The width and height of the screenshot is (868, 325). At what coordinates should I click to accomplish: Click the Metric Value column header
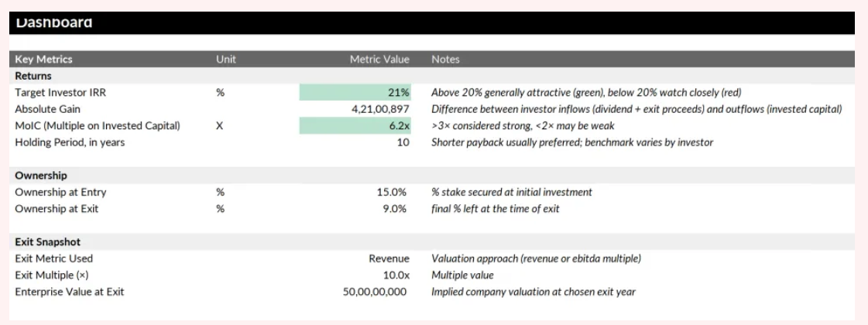point(381,59)
